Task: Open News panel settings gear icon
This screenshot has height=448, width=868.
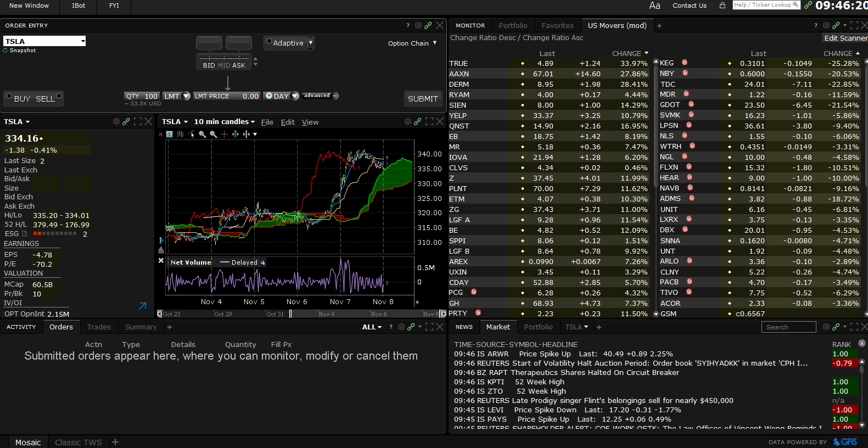Action: [826, 327]
